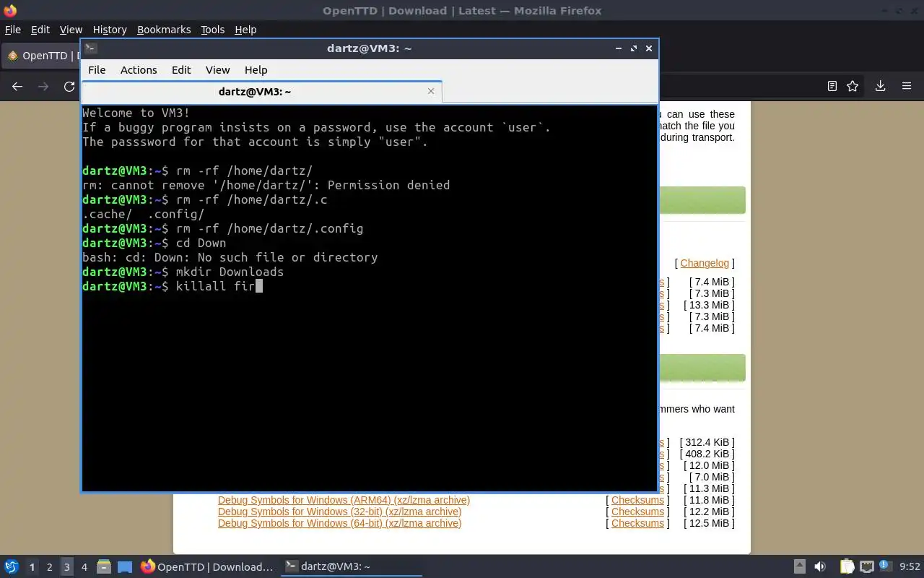924x578 pixels.
Task: Click the Firefox forward arrow
Action: [43, 86]
